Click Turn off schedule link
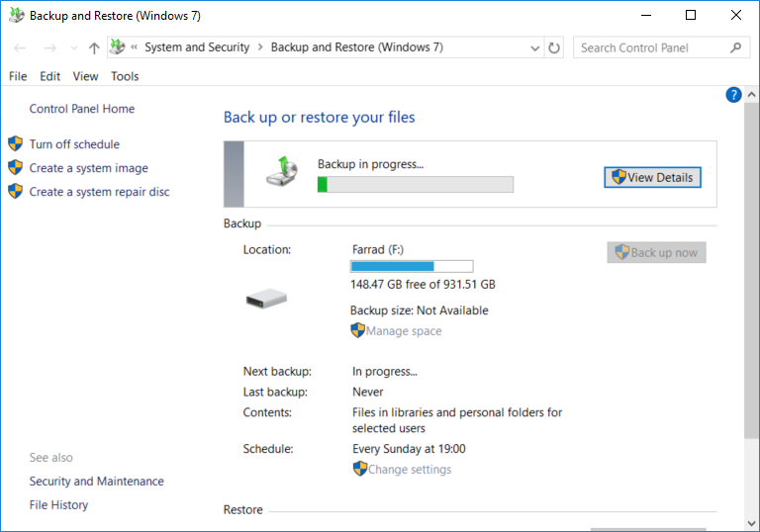Screen dimensions: 760x532 (74, 144)
